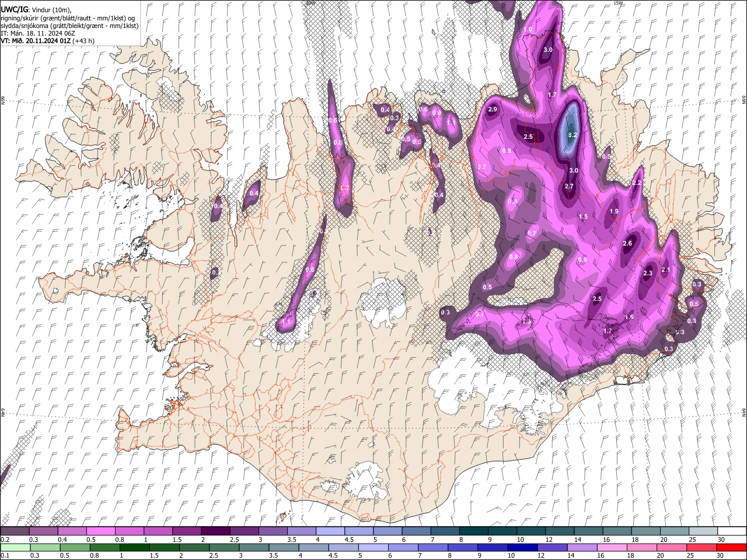The image size is (747, 560).
Task: Click the UWC/IG title text
Action: 13,9
